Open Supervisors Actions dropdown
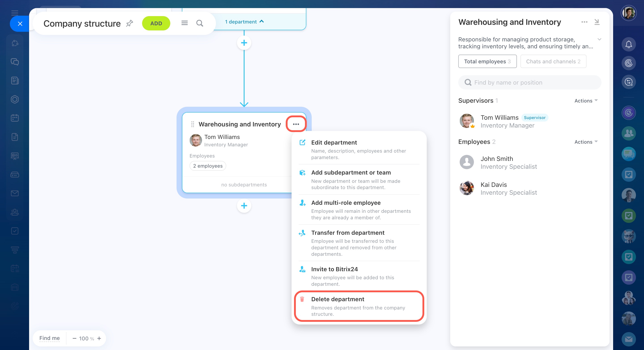 586,100
